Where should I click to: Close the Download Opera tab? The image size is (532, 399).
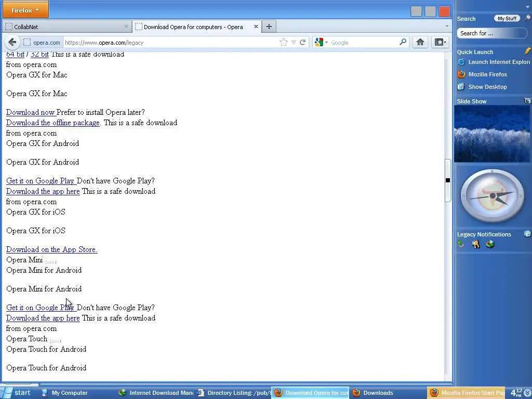(256, 26)
